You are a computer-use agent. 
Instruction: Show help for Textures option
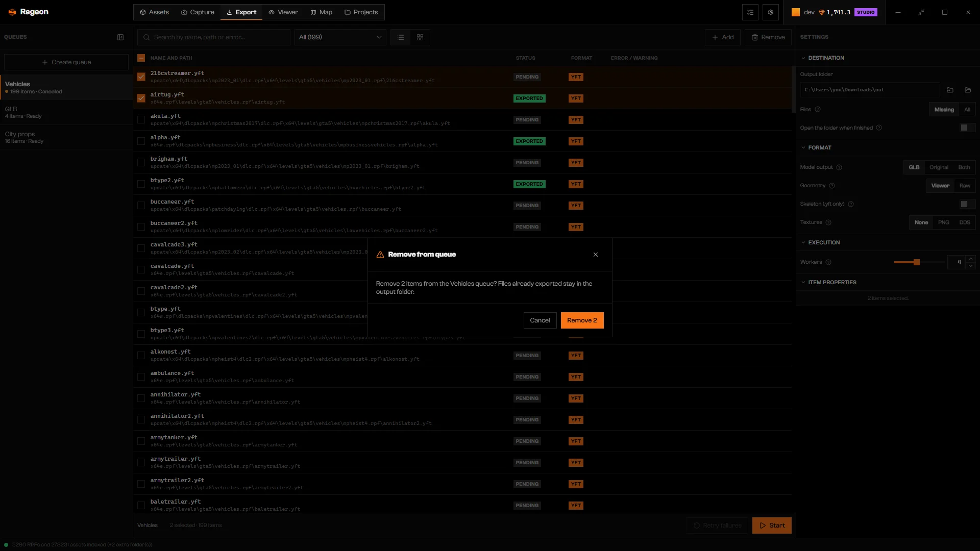[x=828, y=222]
